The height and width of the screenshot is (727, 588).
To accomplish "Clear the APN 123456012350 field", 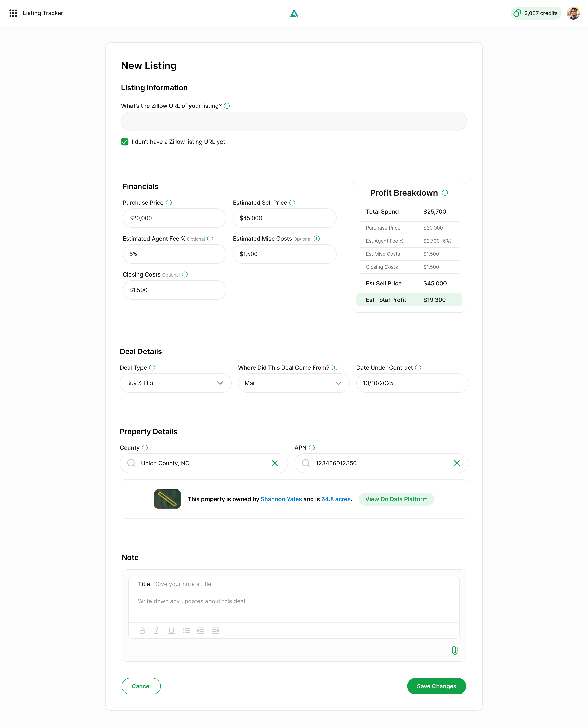I will click(x=457, y=463).
